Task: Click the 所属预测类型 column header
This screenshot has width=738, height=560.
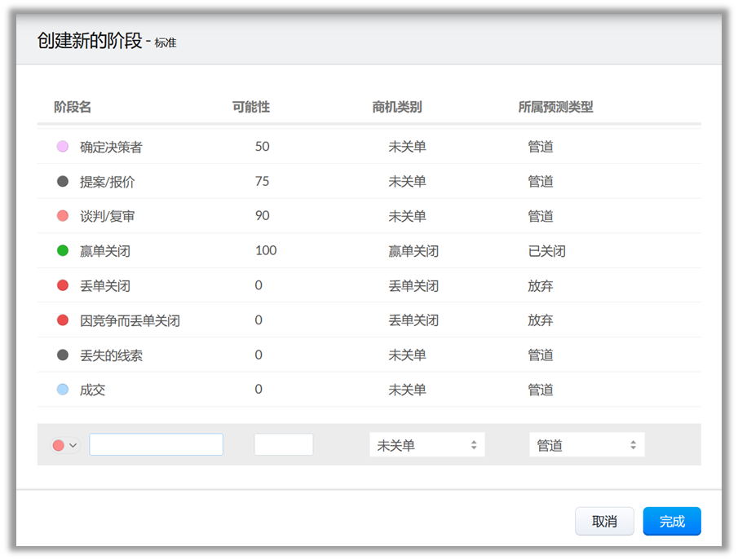Action: click(x=555, y=107)
